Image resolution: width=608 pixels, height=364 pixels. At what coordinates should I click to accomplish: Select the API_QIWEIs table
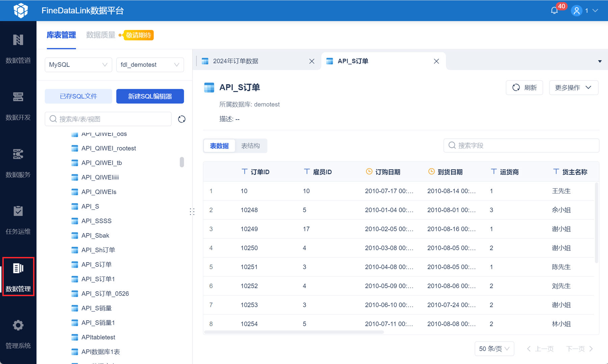point(99,192)
